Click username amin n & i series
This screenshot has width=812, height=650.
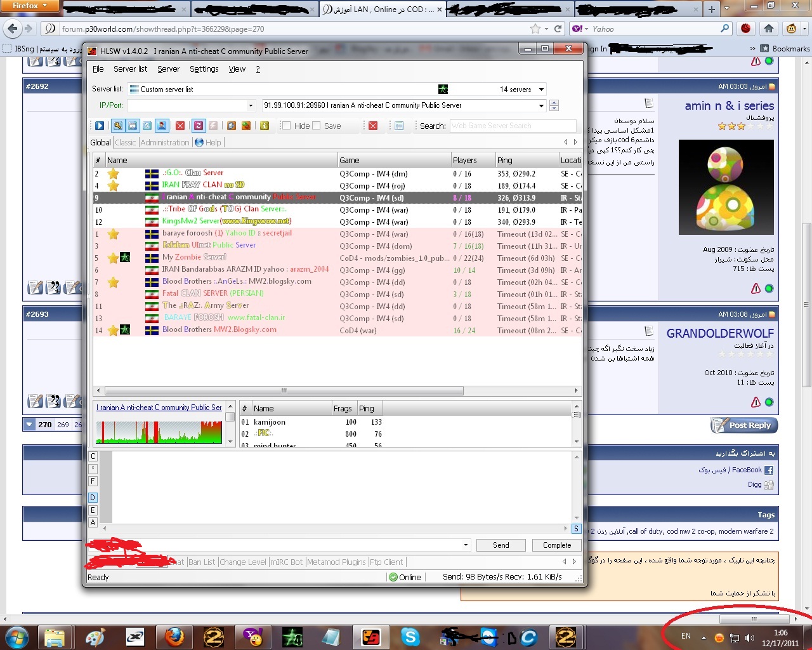(730, 106)
